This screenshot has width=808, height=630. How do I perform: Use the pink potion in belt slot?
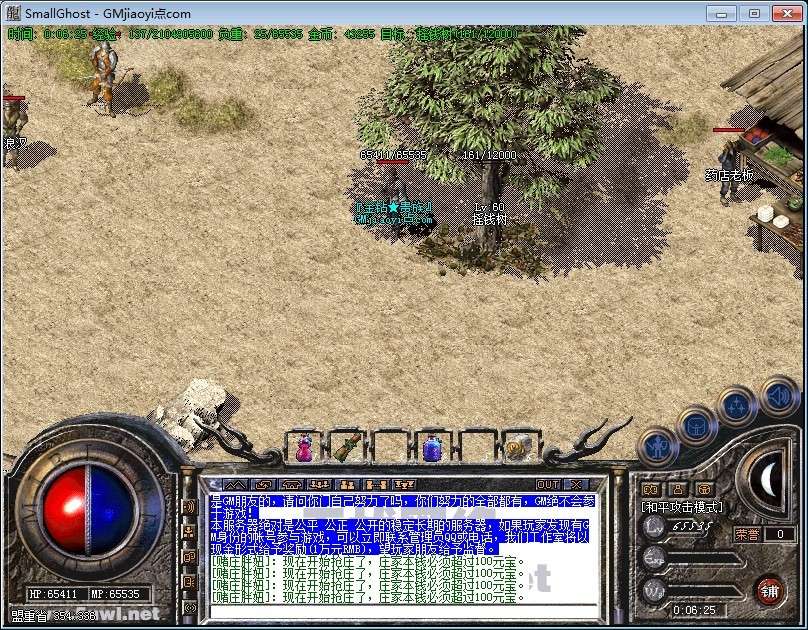point(305,449)
